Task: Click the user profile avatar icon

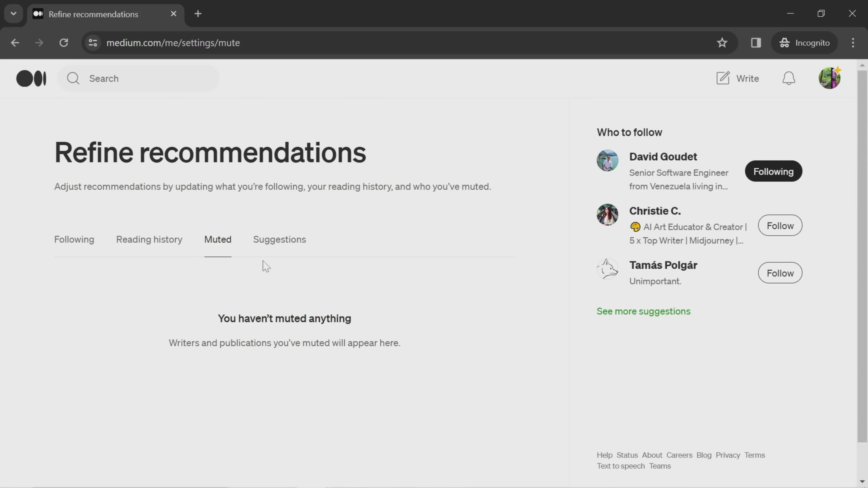Action: (x=830, y=78)
